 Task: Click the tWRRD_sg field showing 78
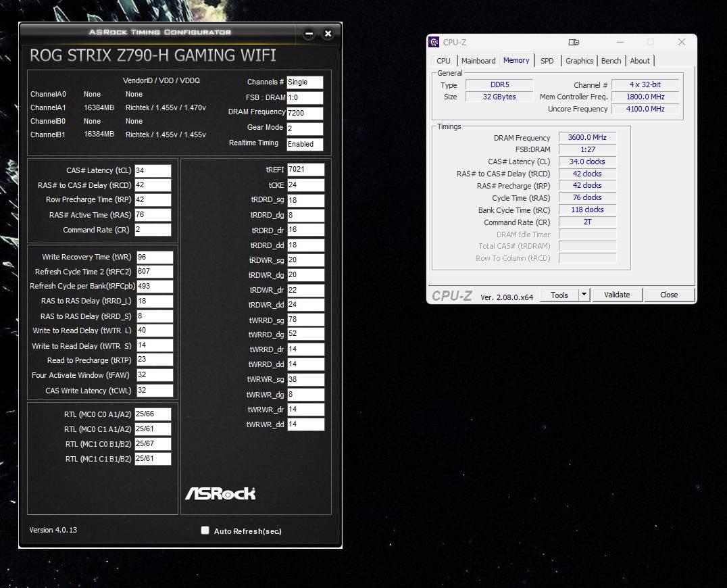tap(306, 320)
